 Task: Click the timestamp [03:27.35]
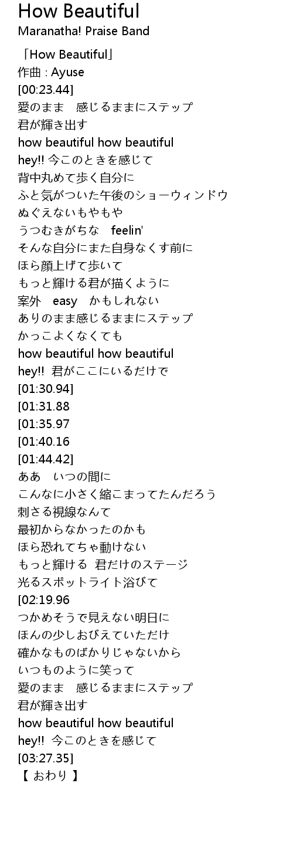[46, 758]
